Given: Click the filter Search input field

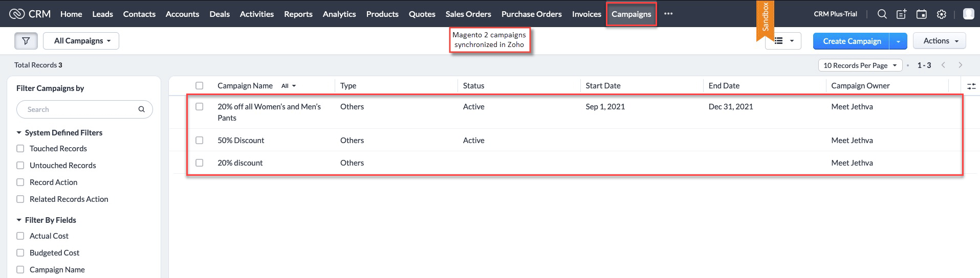Looking at the screenshot, I should point(84,109).
